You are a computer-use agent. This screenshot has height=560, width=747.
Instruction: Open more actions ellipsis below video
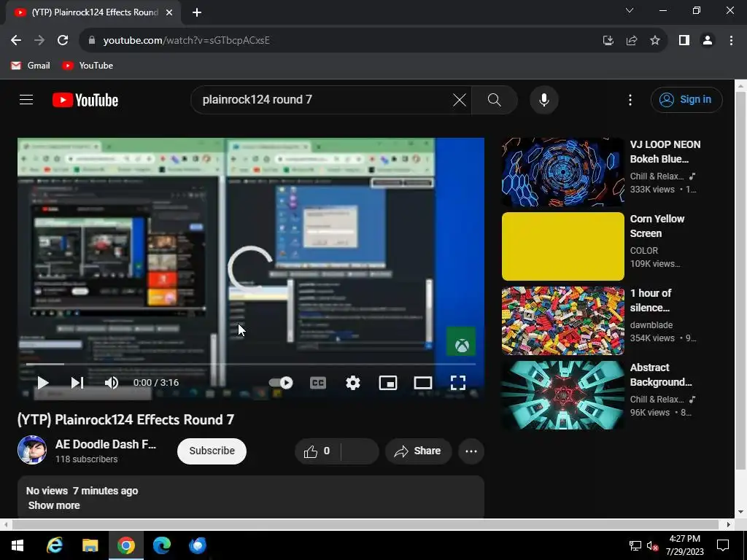(x=471, y=451)
